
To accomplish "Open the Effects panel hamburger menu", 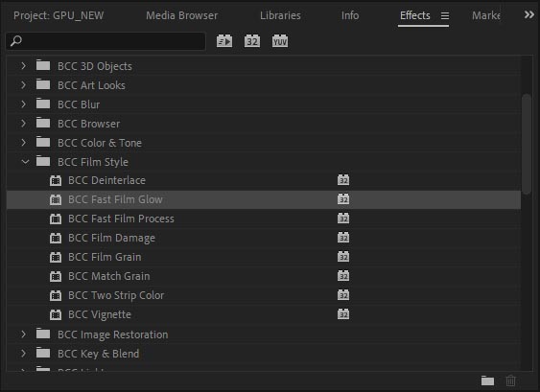I will click(445, 16).
